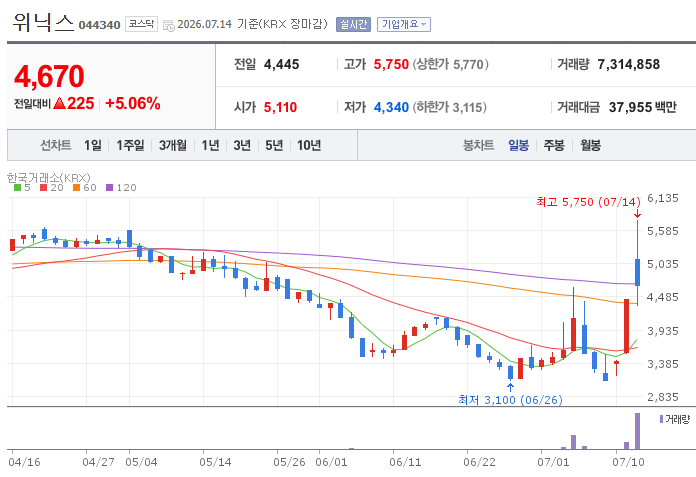Click the volume value 7,314,858
This screenshot has width=696, height=477.
[x=629, y=64]
